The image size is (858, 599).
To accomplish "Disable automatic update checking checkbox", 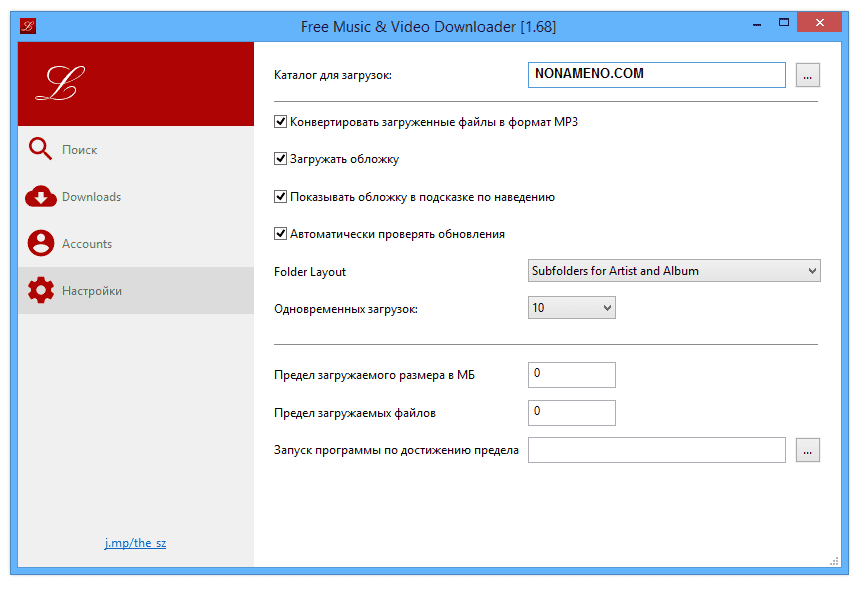I will (x=280, y=234).
